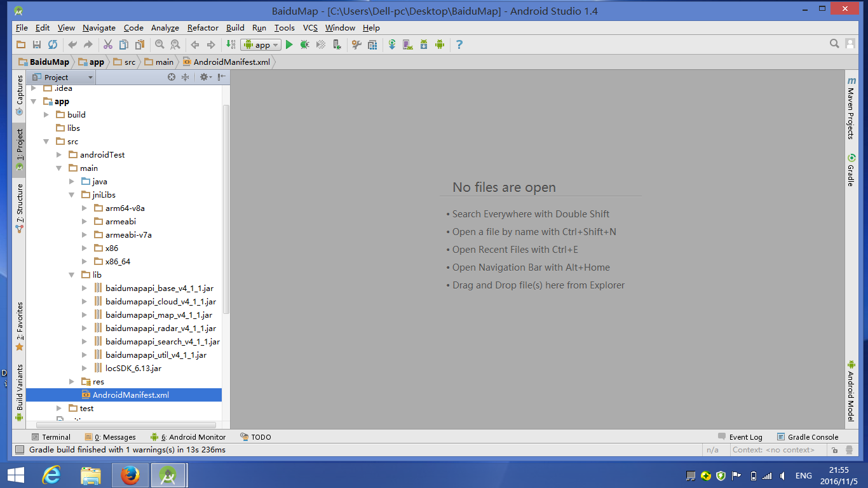Open the app run configuration dropdown
This screenshot has height=488, width=868.
(x=261, y=45)
